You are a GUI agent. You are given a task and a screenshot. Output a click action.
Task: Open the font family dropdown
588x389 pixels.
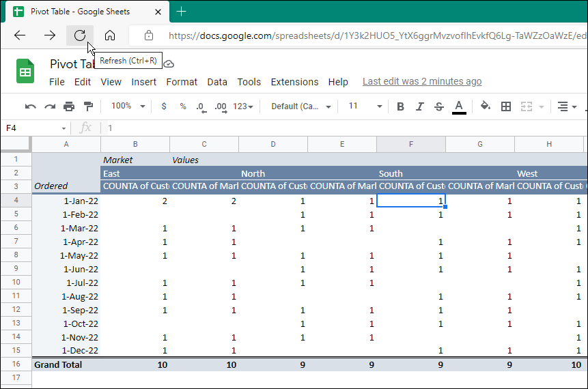(x=301, y=106)
